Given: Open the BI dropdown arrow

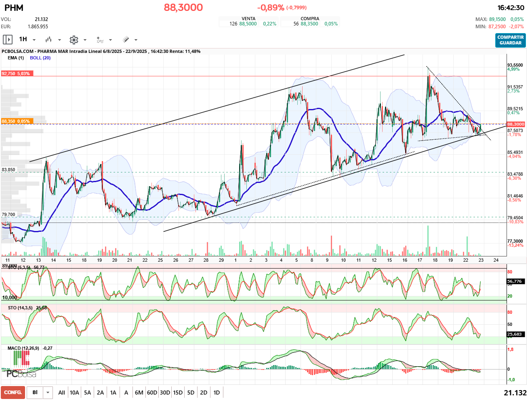Looking at the screenshot, I should 48,393.
